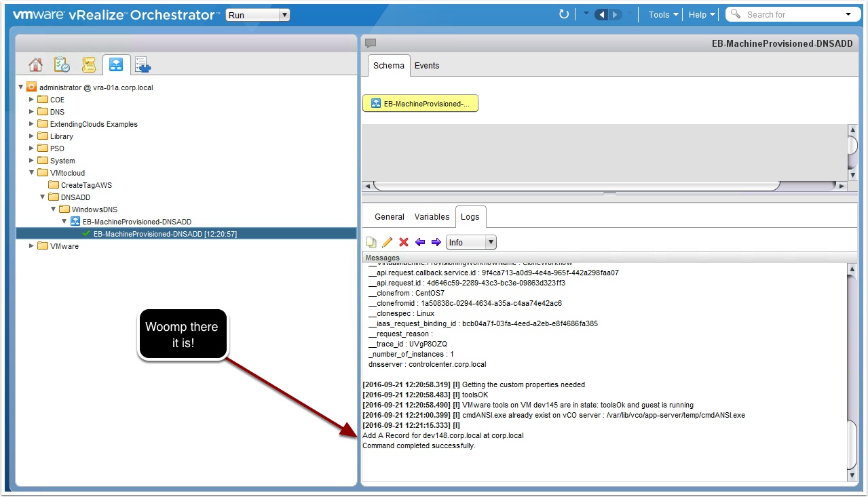Screen dimensions: 868x497
Task: Click the search magnifier icon
Action: tap(736, 14)
